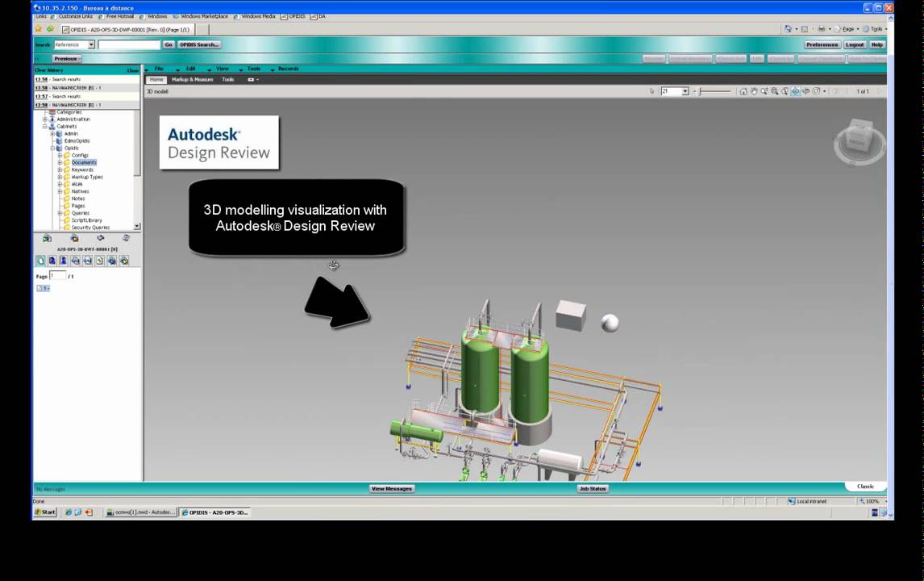Click the zoom slider in viewer toolbar

click(x=714, y=91)
